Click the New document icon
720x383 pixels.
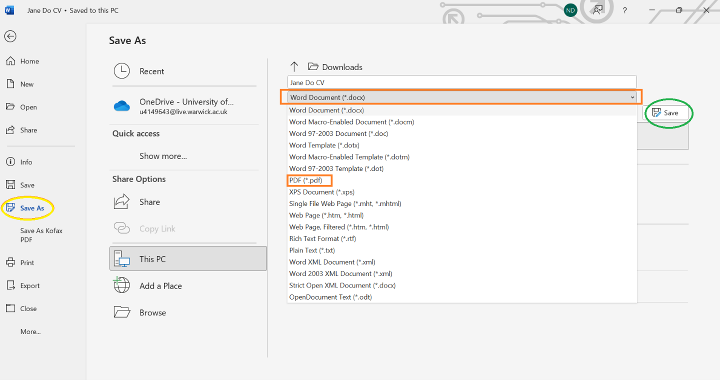click(10, 84)
